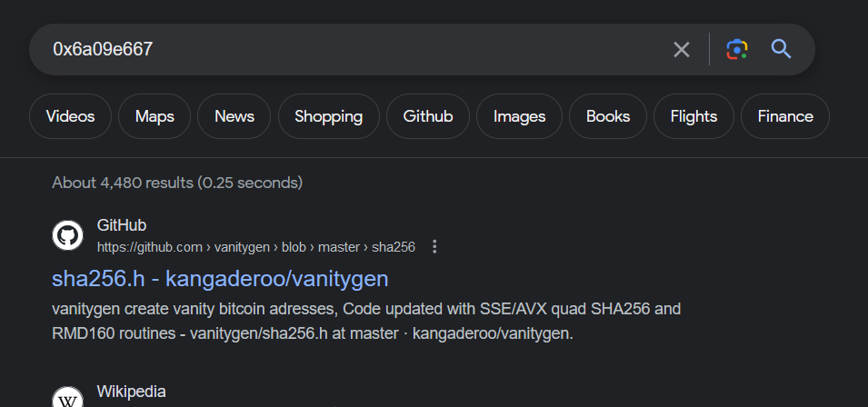The width and height of the screenshot is (868, 407).
Task: Open sha256.h - kangaderoo/vanitygen link
Action: [x=220, y=278]
